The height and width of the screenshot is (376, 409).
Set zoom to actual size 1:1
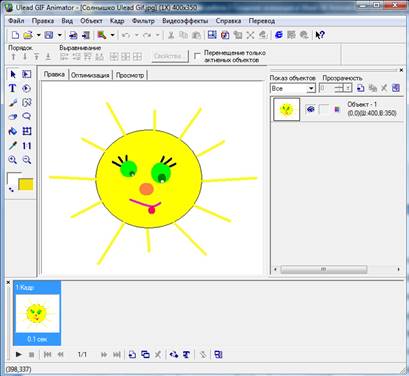point(27,146)
